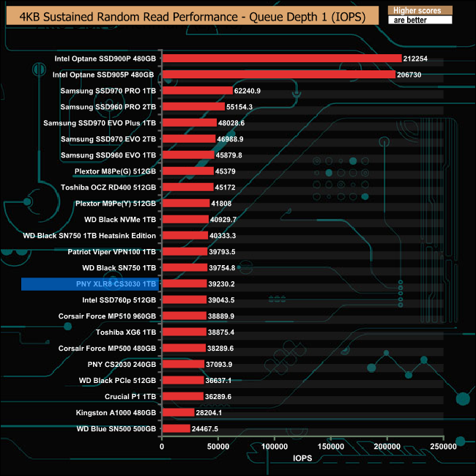
Task: Click the 39754.8 value
Action: coord(222,268)
